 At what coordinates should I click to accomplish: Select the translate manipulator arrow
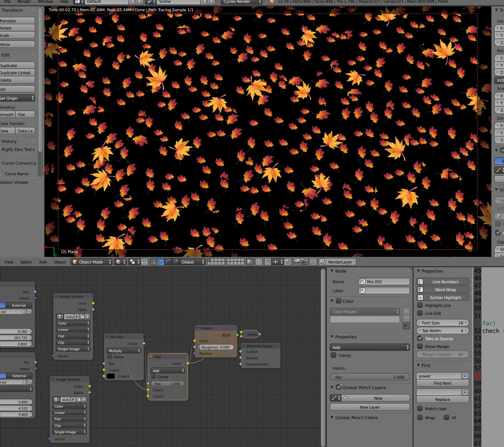pyautogui.click(x=161, y=262)
